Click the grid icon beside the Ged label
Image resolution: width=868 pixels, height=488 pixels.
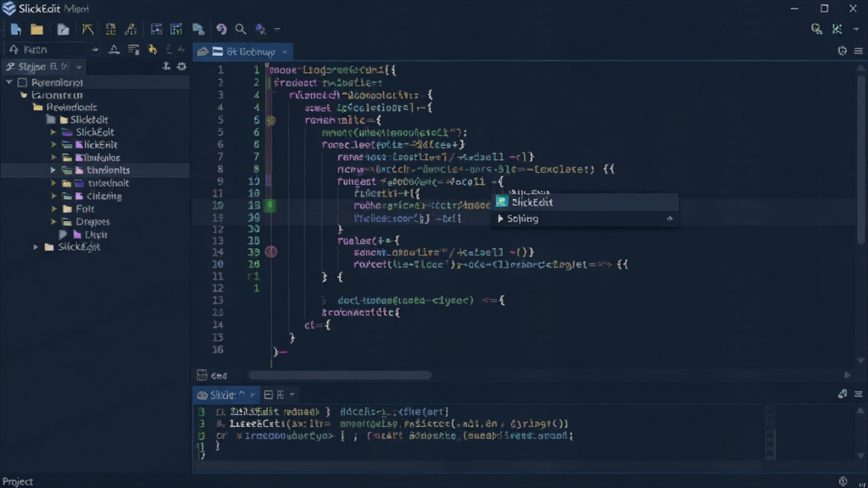[202, 375]
